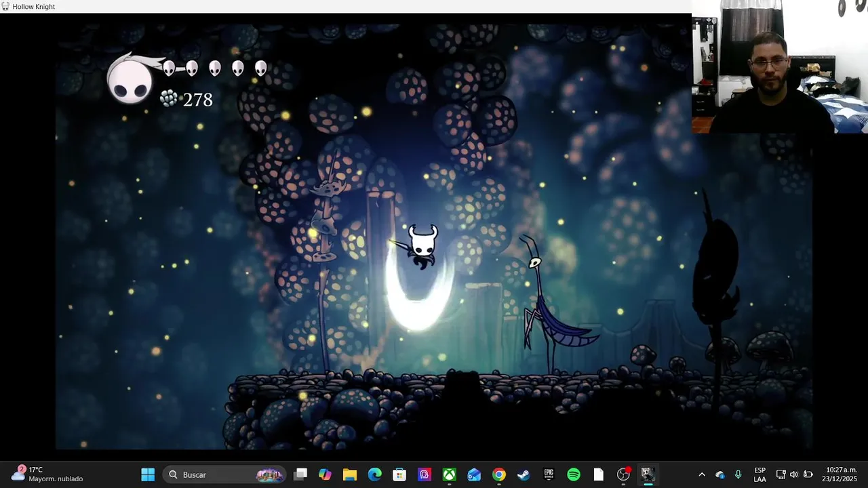Open the clock showing 10:27 a.m.
The width and height of the screenshot is (868, 488).
pos(840,474)
